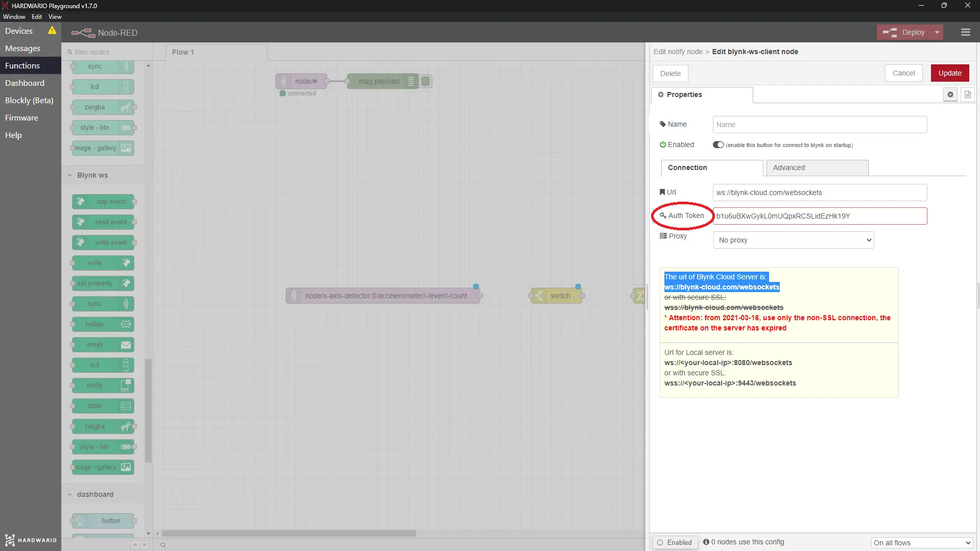
Task: Pick the Blynk write node
Action: click(103, 263)
